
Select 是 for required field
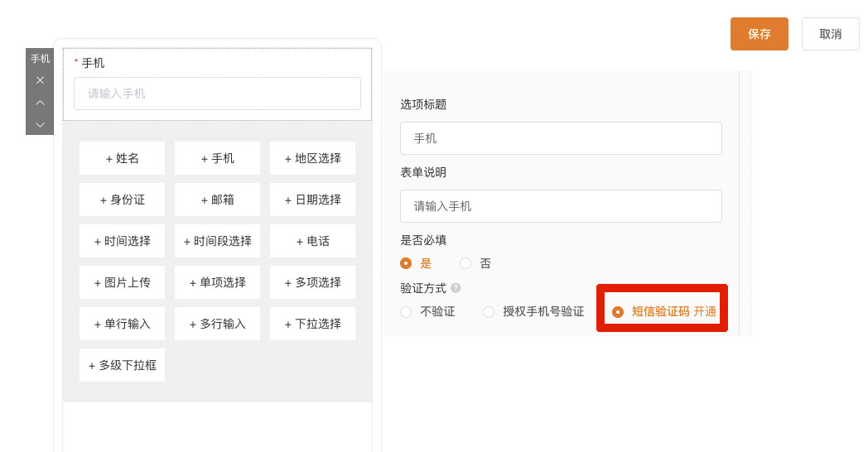coord(406,263)
